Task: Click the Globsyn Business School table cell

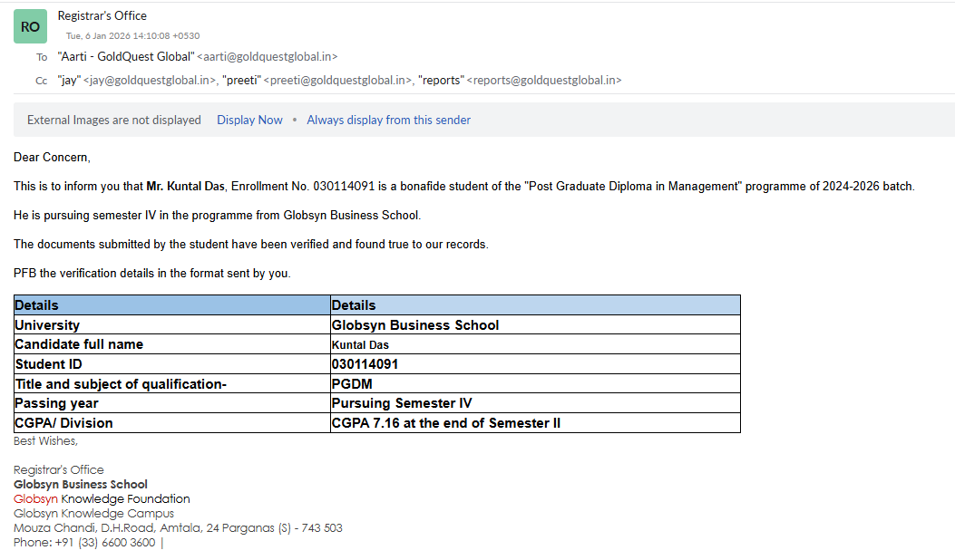Action: tap(415, 325)
